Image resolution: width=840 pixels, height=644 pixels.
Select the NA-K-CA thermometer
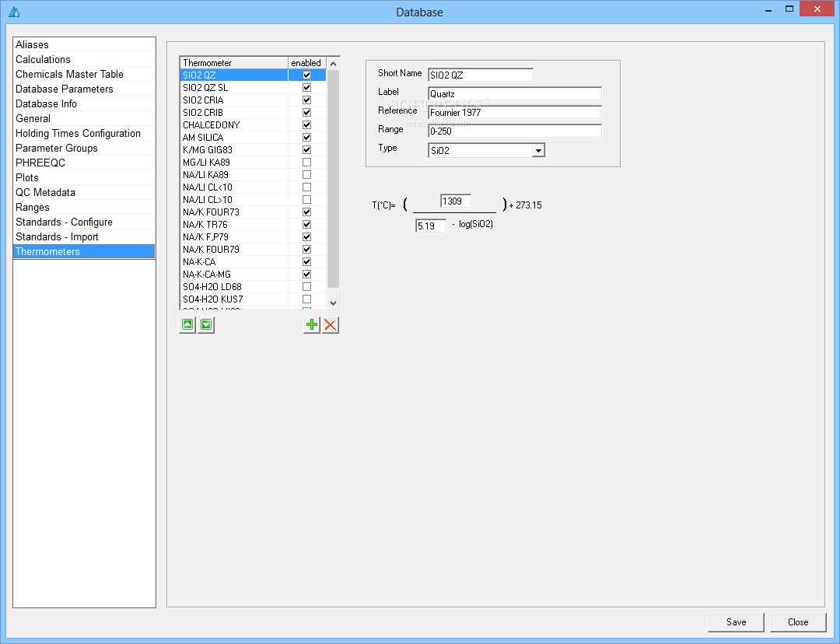click(x=234, y=262)
